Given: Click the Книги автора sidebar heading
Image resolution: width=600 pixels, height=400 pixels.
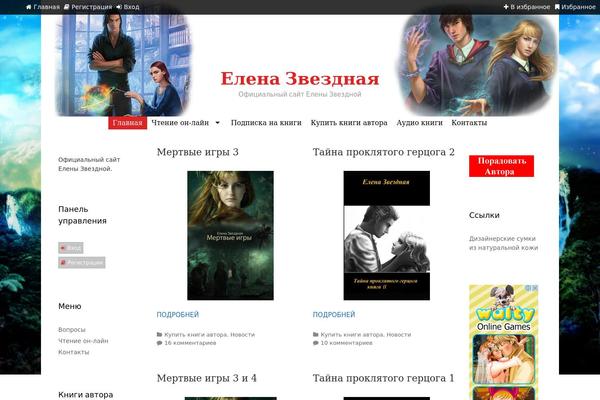Looking at the screenshot, I should point(86,395).
